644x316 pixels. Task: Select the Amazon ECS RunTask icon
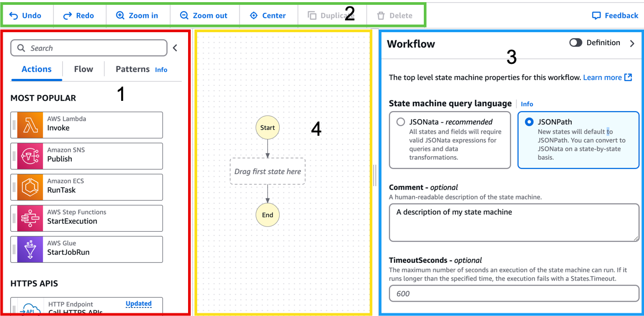(x=30, y=187)
